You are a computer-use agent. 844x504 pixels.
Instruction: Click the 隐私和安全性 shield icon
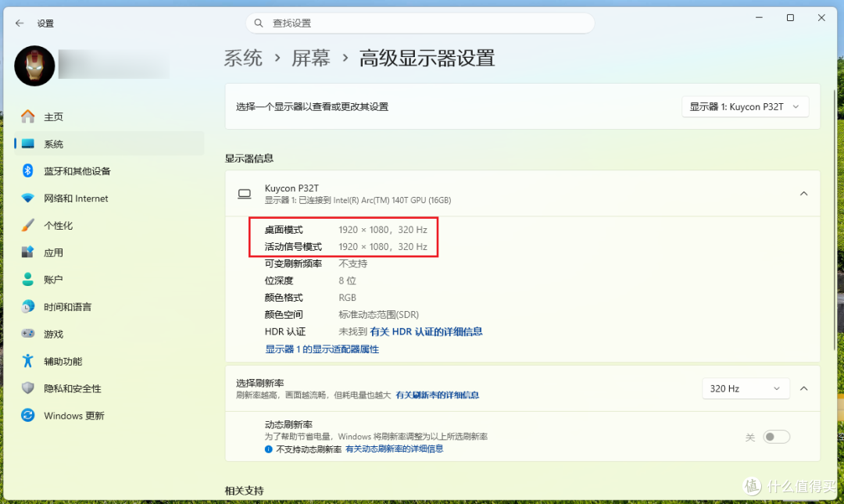(28, 388)
